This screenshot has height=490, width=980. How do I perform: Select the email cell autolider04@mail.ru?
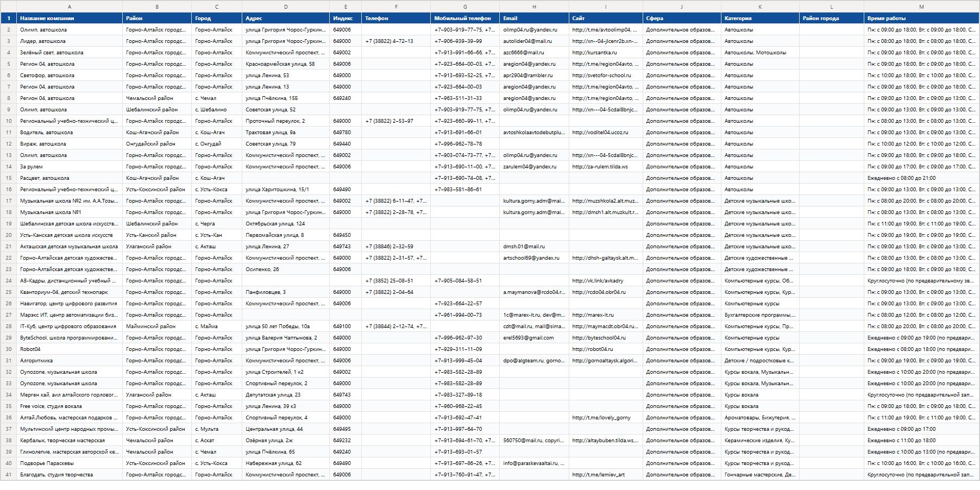pos(534,41)
